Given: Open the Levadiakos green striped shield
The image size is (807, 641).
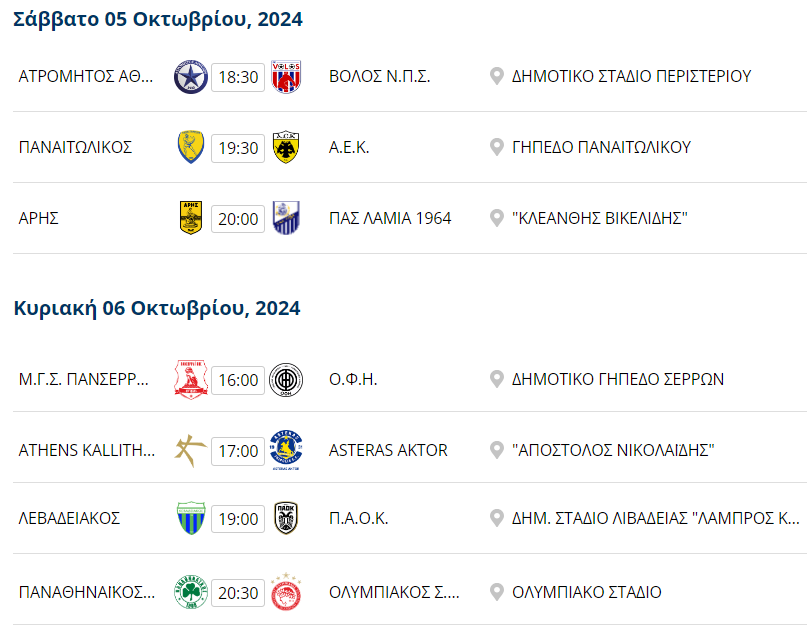Looking at the screenshot, I should pos(191,518).
